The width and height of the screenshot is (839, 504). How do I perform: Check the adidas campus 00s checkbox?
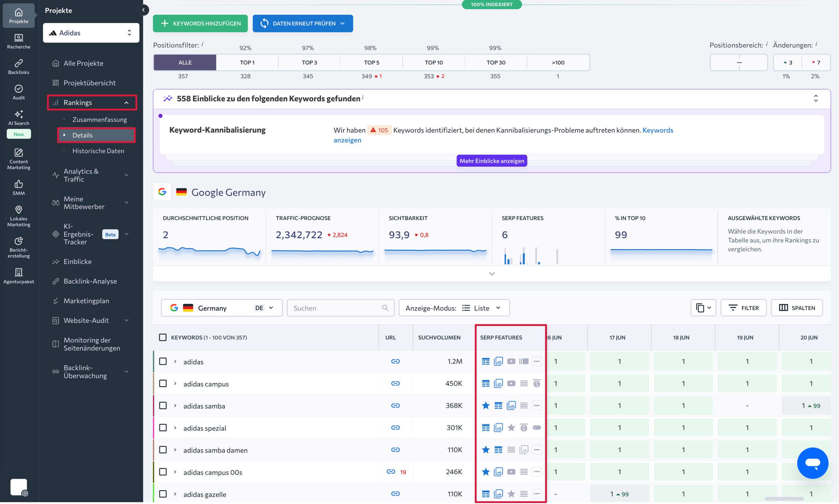click(163, 471)
